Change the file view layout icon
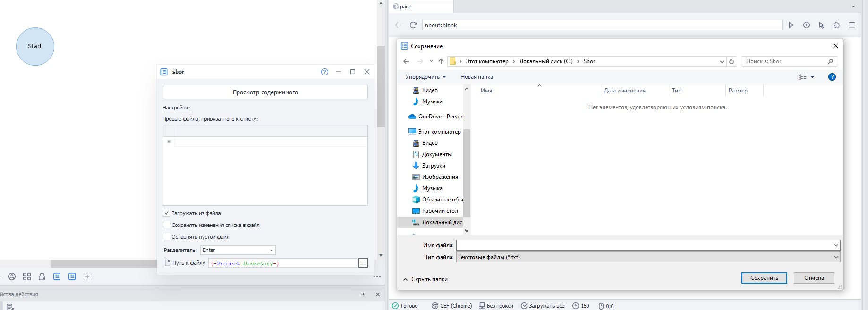The width and height of the screenshot is (868, 310). (x=802, y=77)
